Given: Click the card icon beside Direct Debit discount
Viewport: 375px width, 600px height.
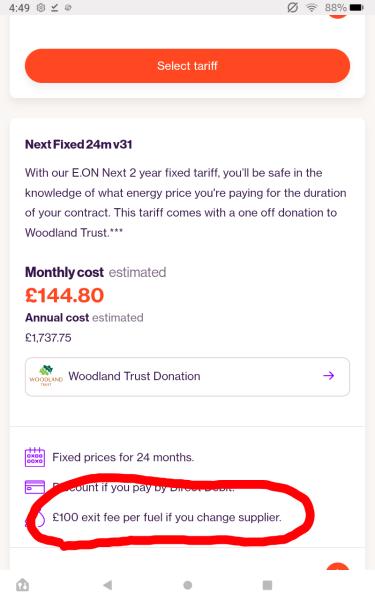Looking at the screenshot, I should (35, 487).
